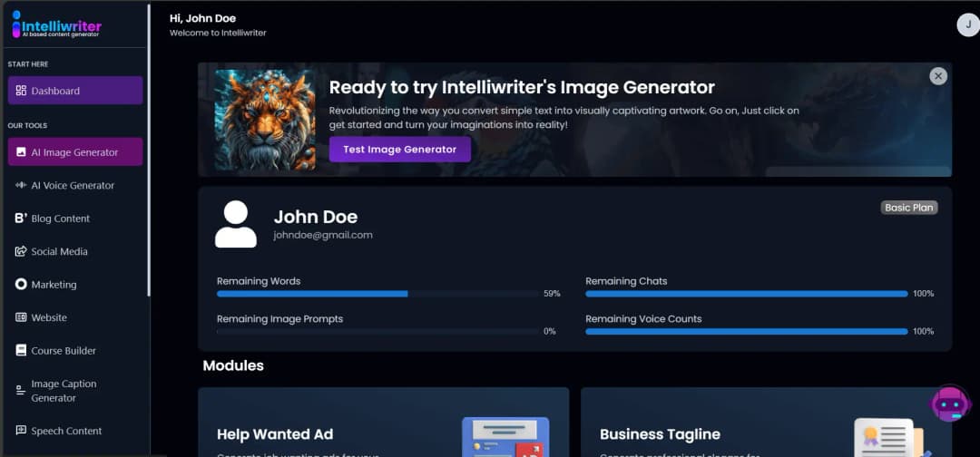Click the Remaining Words progress bar

point(377,294)
